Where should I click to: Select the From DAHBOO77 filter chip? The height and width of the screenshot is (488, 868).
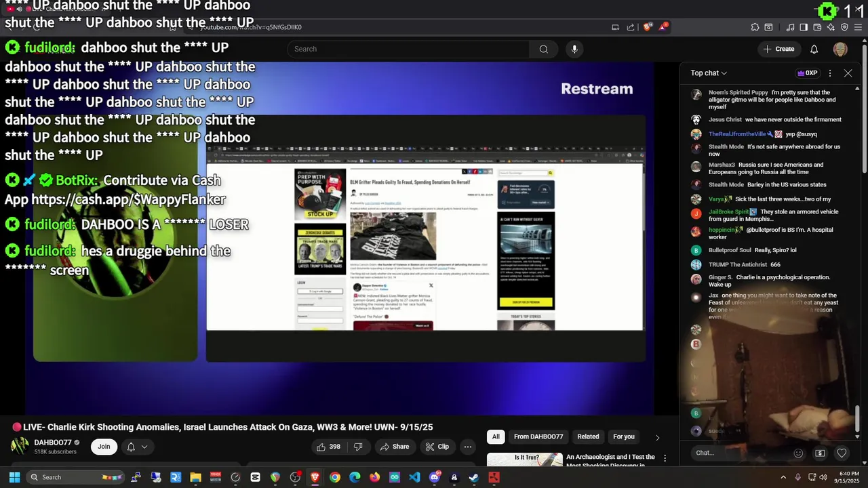(x=538, y=436)
